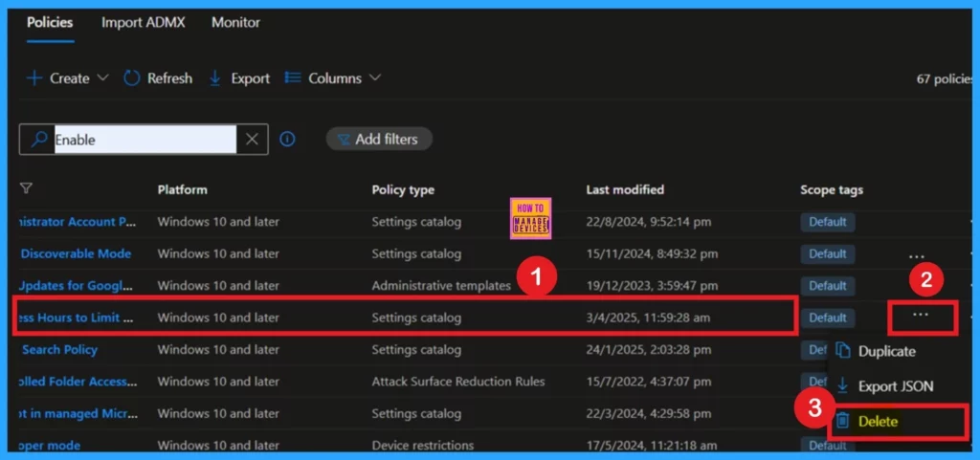
Task: Click the Attack Surface Reduction Rules cell
Action: [458, 382]
